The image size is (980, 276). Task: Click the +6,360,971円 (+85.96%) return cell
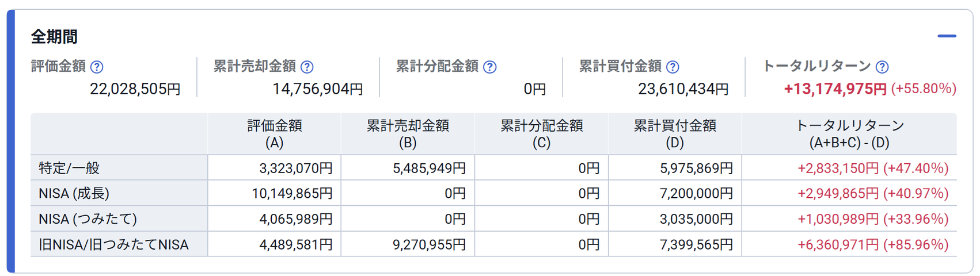pos(872,245)
